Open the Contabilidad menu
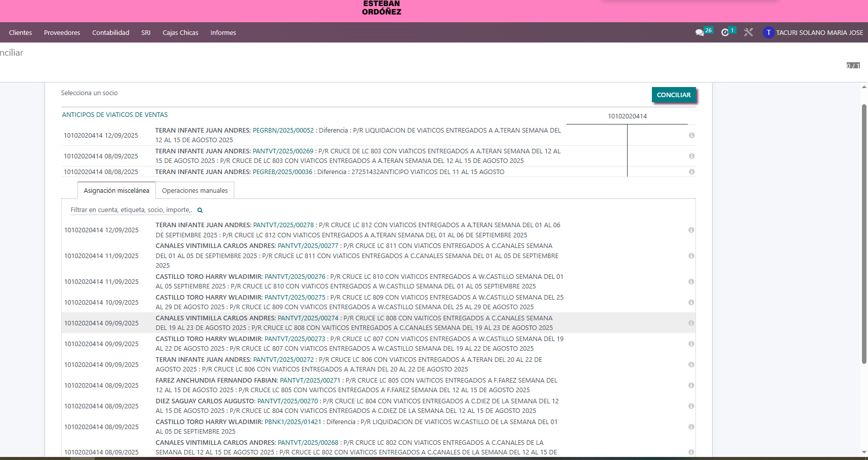This screenshot has width=868, height=460. coord(110,32)
